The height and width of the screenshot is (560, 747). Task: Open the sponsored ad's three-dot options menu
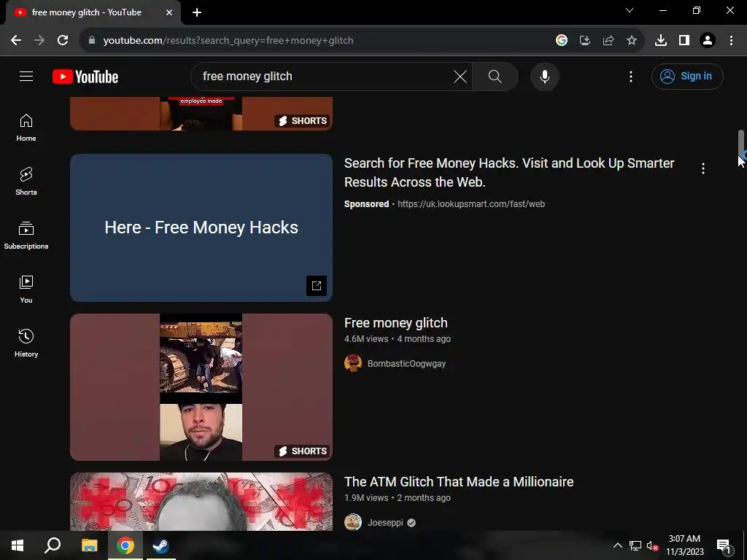click(x=703, y=168)
